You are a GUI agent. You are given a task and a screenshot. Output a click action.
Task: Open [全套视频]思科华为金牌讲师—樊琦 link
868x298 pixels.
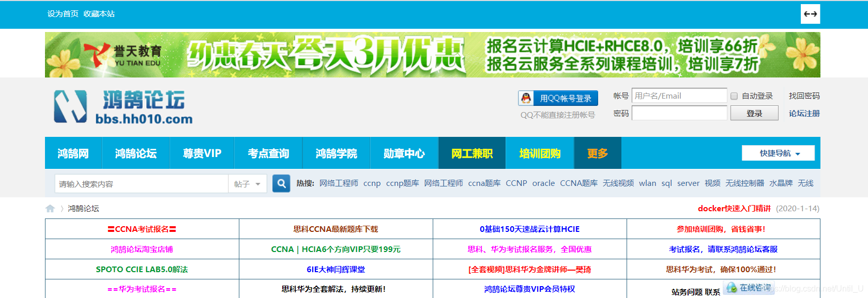(x=530, y=270)
